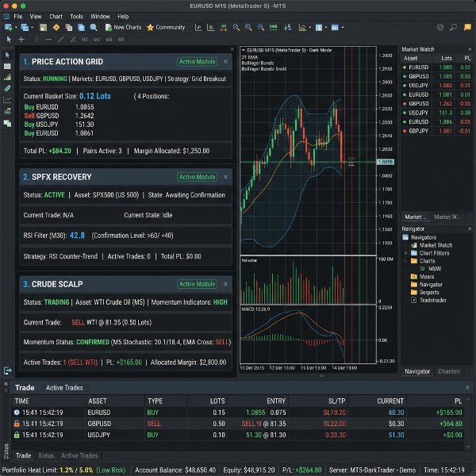Click the parallel channel icon in left sidebar
This screenshot has width=476, height=476.
pyautogui.click(x=7, y=88)
